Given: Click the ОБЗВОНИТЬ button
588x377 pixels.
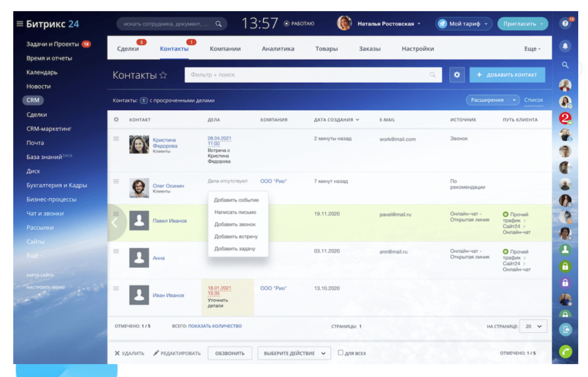Looking at the screenshot, I should coord(230,353).
